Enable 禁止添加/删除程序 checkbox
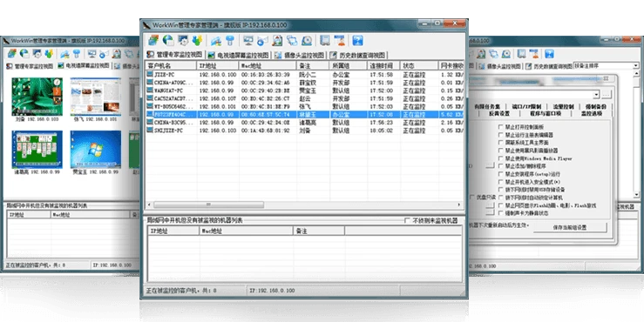This screenshot has height=322, width=644. (501, 166)
